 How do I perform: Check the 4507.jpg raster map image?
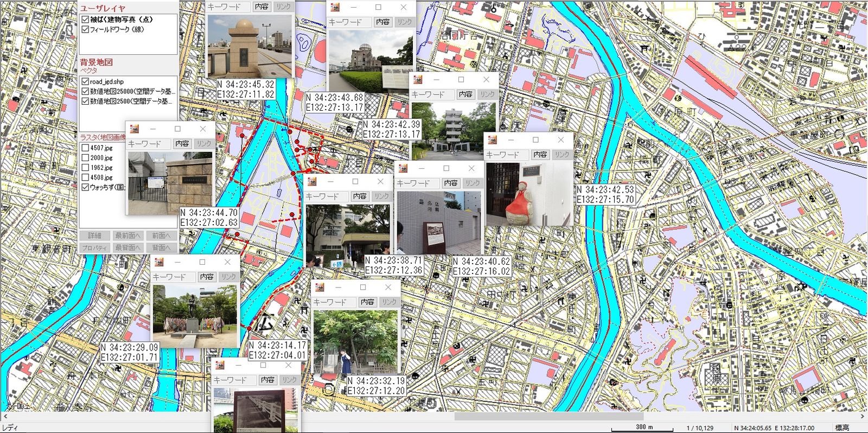(x=85, y=148)
